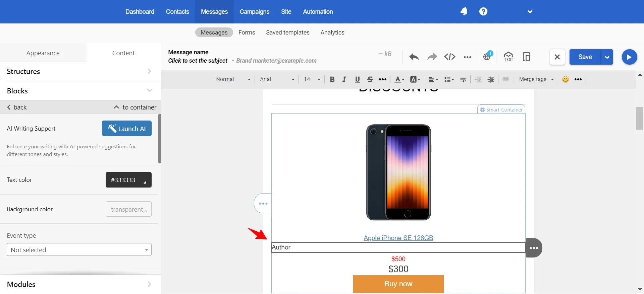
Task: Open the font color picker
Action: [399, 79]
